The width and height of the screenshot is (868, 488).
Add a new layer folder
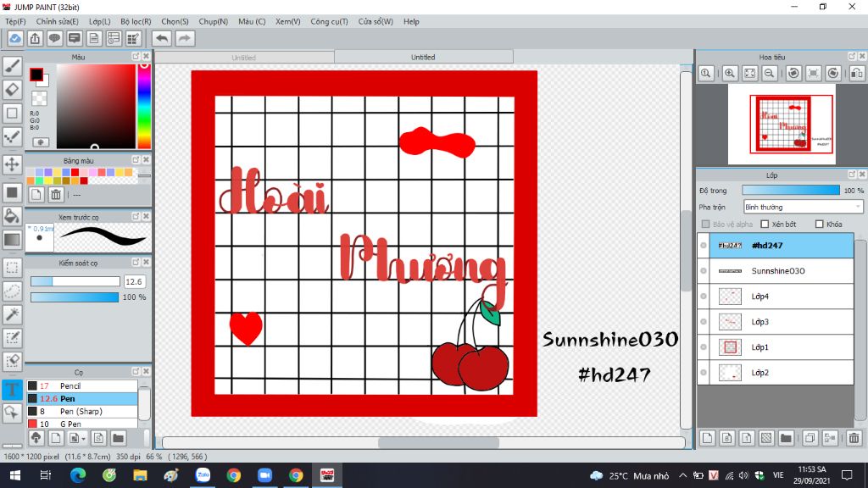click(786, 438)
